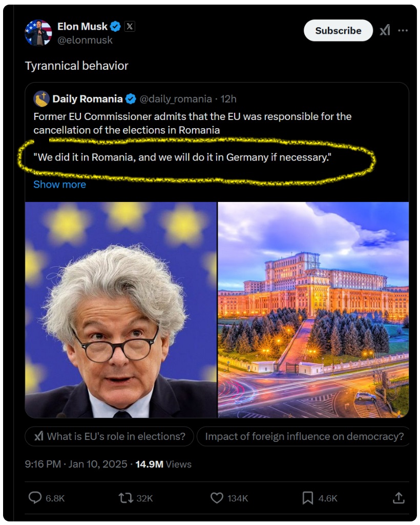Open the three-dot more options menu
420x525 pixels.
[403, 30]
